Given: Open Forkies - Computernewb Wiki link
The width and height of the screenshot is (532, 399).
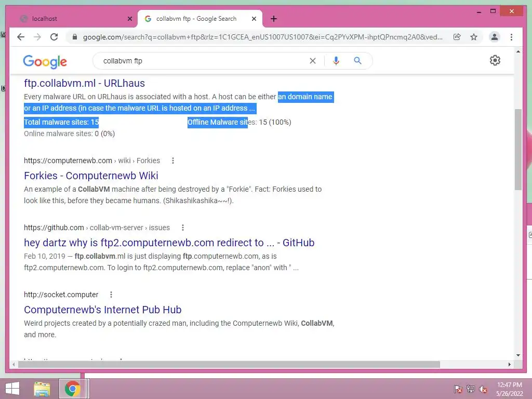Looking at the screenshot, I should [91, 176].
